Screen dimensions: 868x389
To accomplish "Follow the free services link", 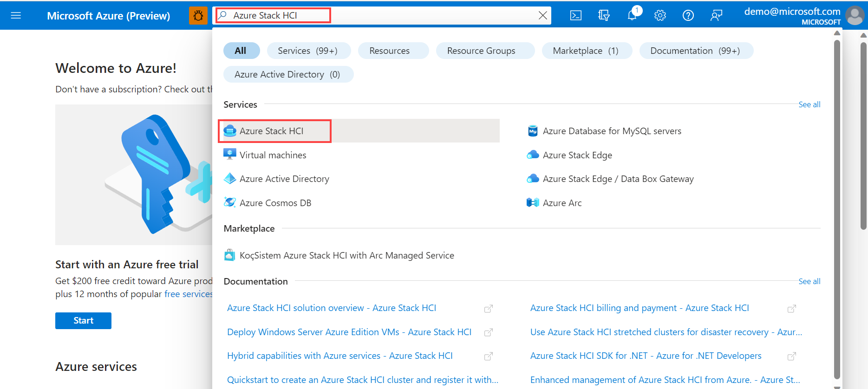I will coord(189,294).
